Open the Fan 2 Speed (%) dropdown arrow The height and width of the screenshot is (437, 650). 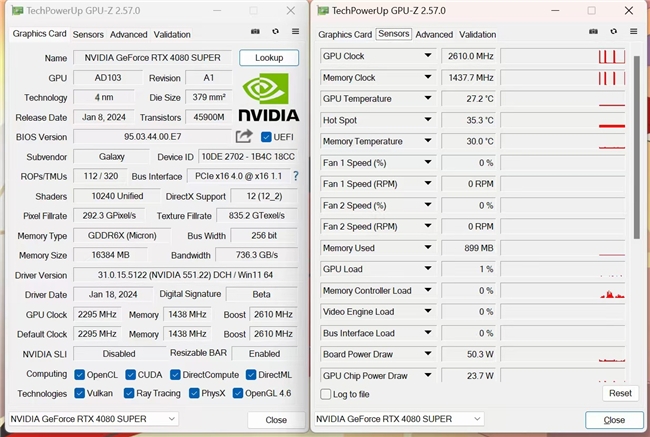[x=428, y=205]
